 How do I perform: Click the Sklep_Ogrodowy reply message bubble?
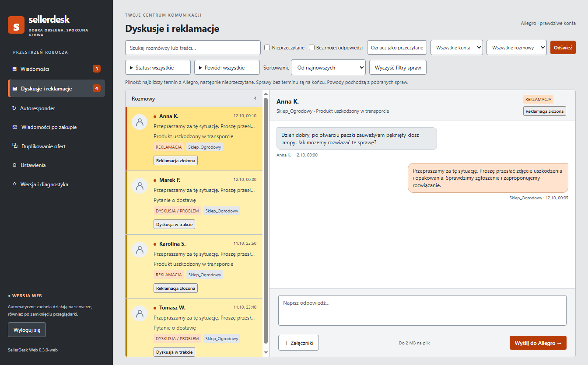(488, 178)
